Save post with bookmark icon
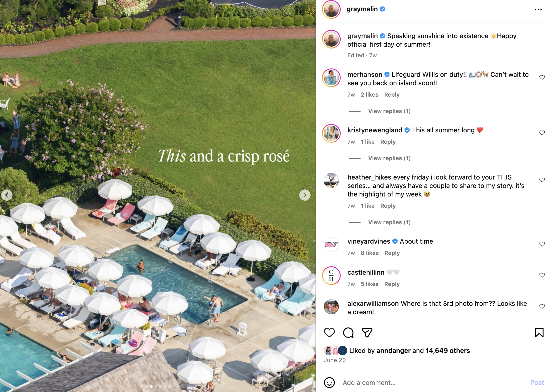This screenshot has width=548, height=392. point(539,332)
